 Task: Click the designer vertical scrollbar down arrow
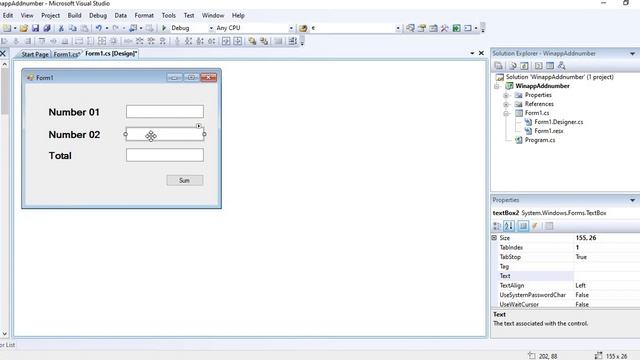tap(4, 333)
